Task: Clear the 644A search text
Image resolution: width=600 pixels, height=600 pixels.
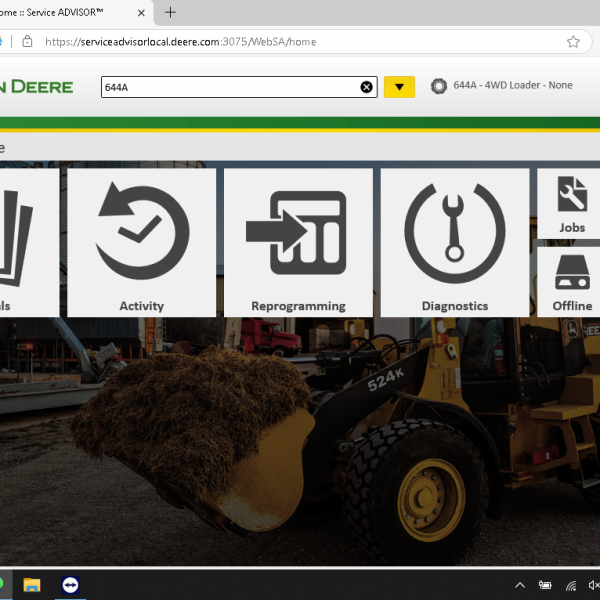Action: click(x=366, y=87)
